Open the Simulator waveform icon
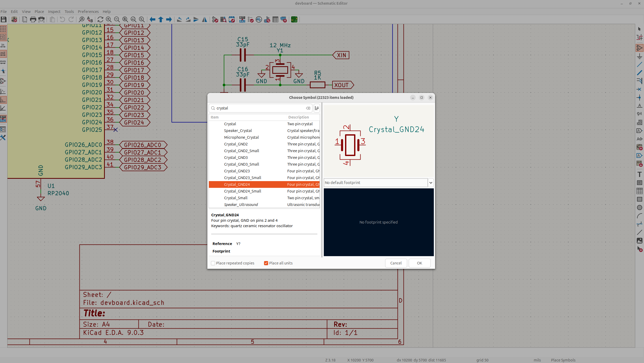This screenshot has width=644, height=363. [259, 19]
